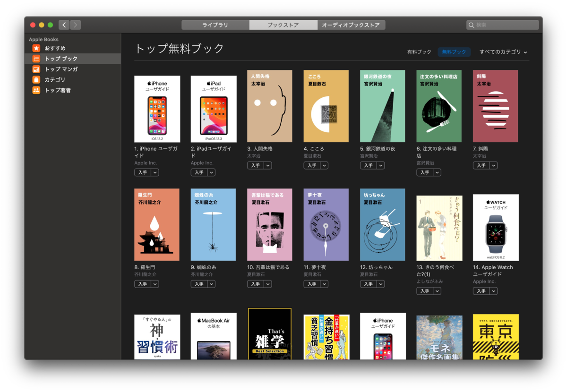Open the 人間失格 book cover
The image size is (567, 392).
270,106
